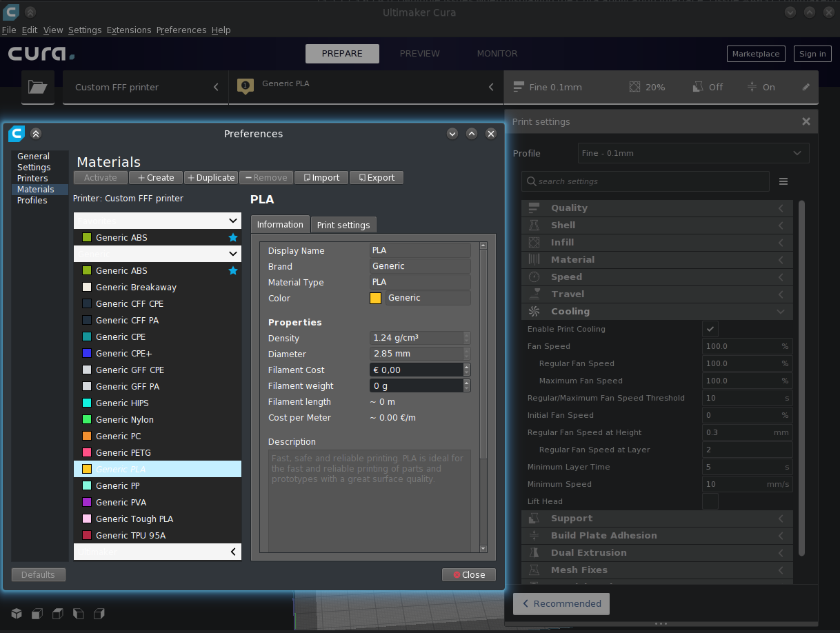
Task: Click the Support category icon
Action: pyautogui.click(x=534, y=518)
